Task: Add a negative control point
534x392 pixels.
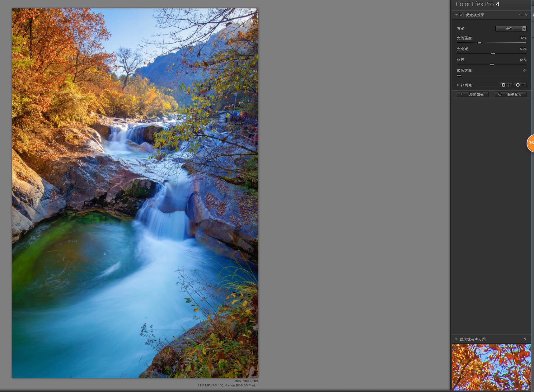Action: click(x=520, y=85)
